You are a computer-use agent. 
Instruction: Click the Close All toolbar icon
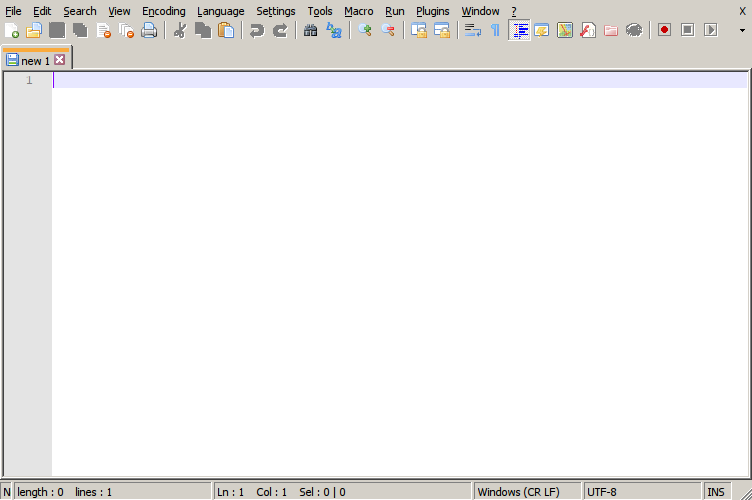(x=127, y=31)
